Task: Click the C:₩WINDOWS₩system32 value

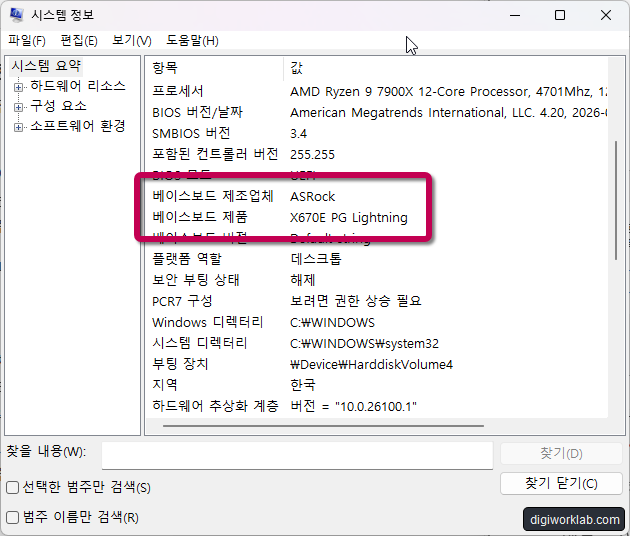Action: [364, 344]
